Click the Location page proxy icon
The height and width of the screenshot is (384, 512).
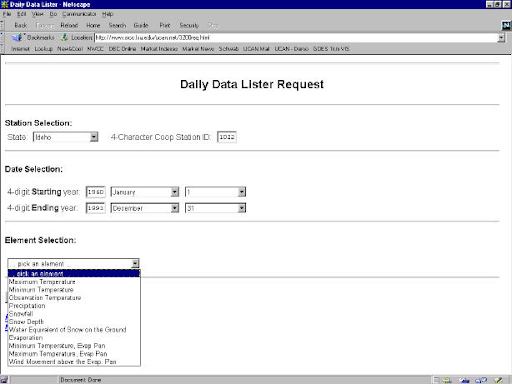[64, 37]
